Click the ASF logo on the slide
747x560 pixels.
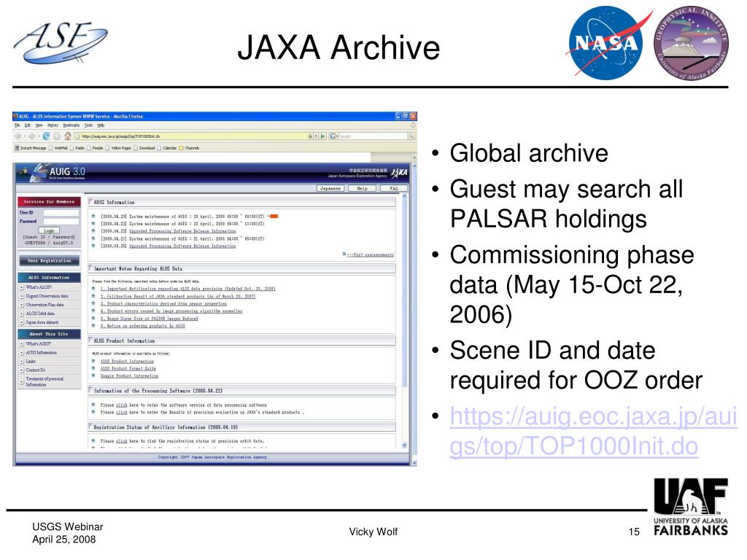tap(60, 42)
